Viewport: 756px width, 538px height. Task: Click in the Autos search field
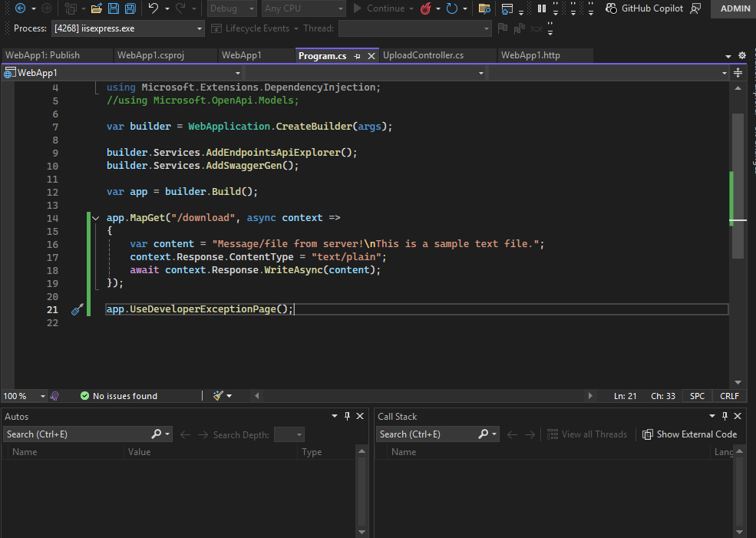click(77, 434)
